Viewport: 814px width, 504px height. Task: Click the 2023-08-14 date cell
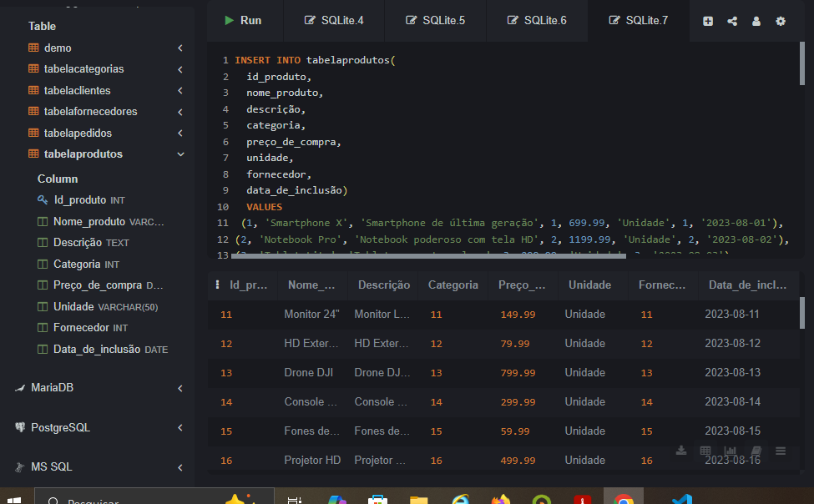click(x=732, y=401)
